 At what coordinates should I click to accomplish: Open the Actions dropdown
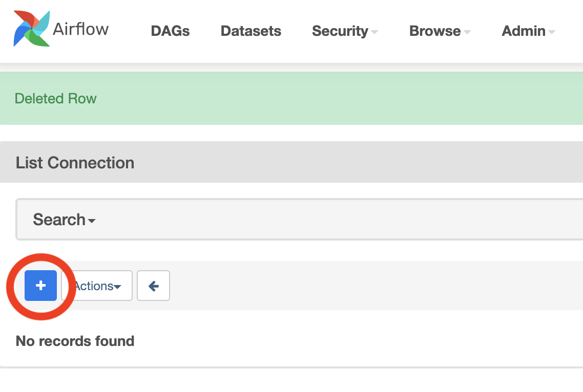click(x=96, y=286)
